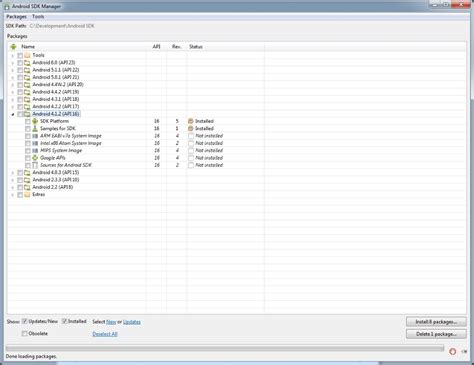The width and height of the screenshot is (474, 365).
Task: Expand Android 4.4W.2 (API 20) node
Action: click(13, 85)
